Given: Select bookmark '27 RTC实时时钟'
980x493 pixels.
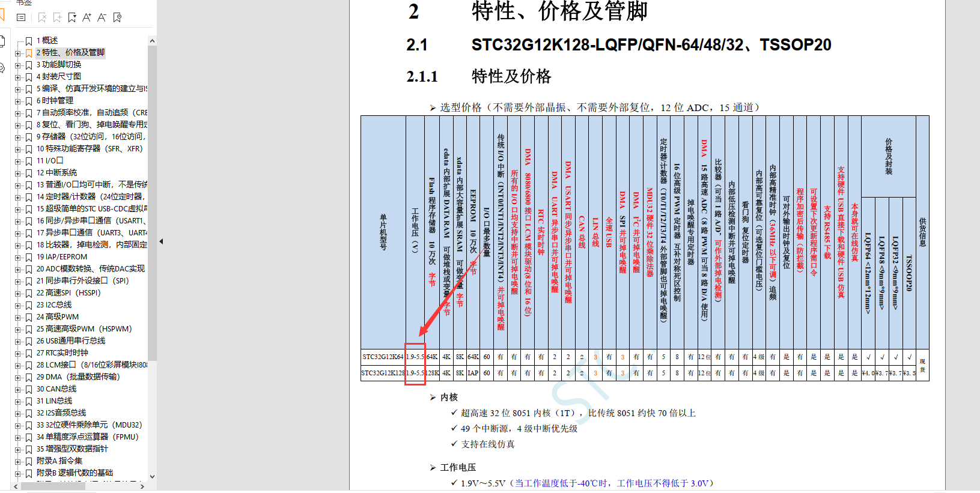Looking at the screenshot, I should coord(62,352).
